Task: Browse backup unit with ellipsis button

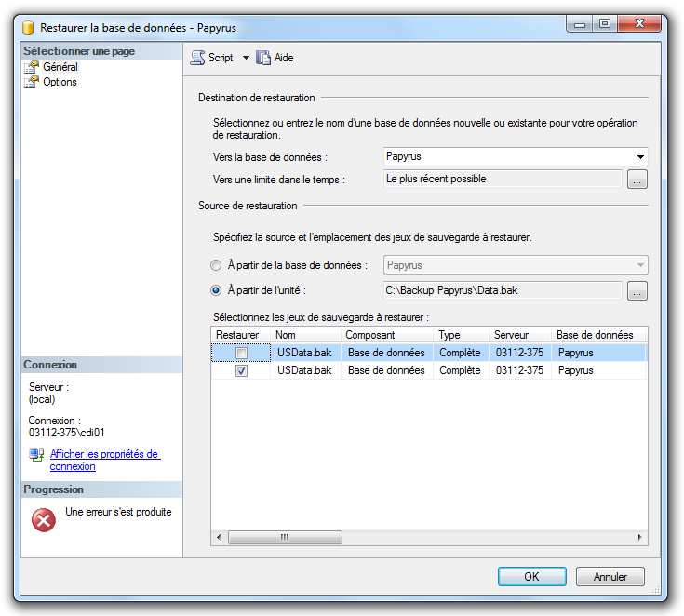Action: click(x=637, y=291)
